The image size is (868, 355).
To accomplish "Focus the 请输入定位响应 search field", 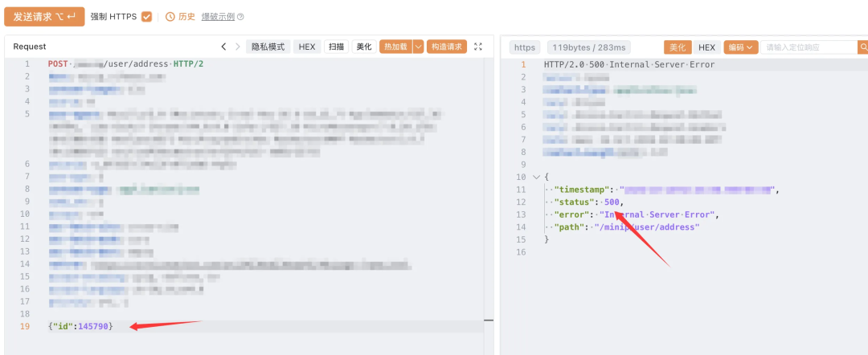I will click(809, 47).
